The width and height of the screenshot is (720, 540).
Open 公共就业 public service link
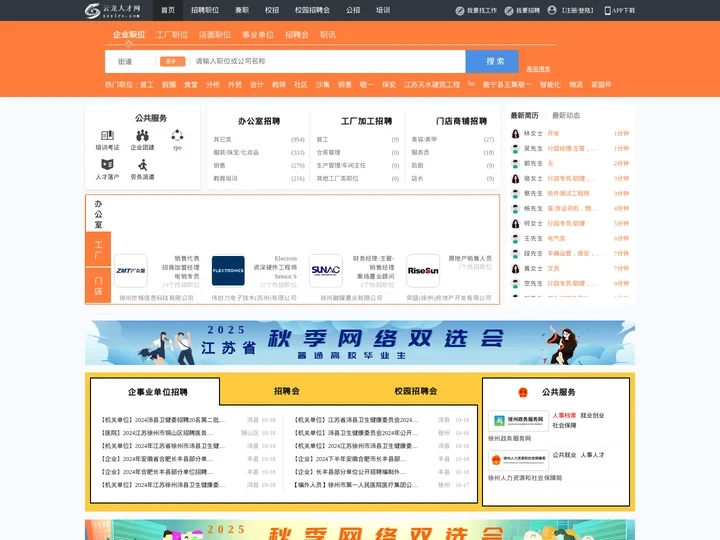pyautogui.click(x=564, y=455)
